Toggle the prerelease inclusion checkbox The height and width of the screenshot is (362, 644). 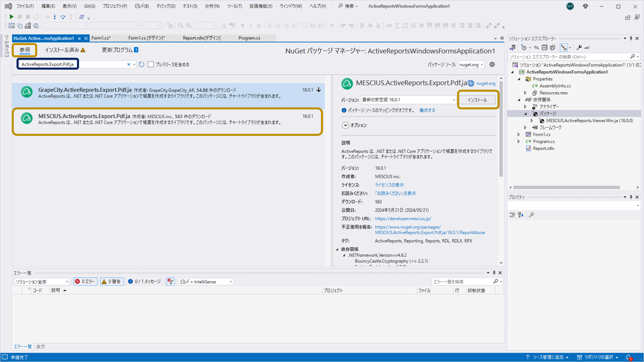click(151, 64)
